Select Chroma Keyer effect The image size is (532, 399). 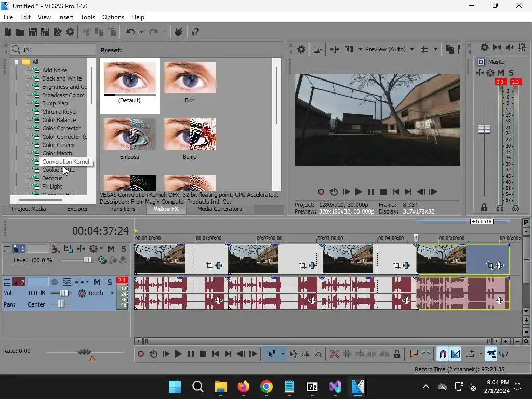coord(60,112)
